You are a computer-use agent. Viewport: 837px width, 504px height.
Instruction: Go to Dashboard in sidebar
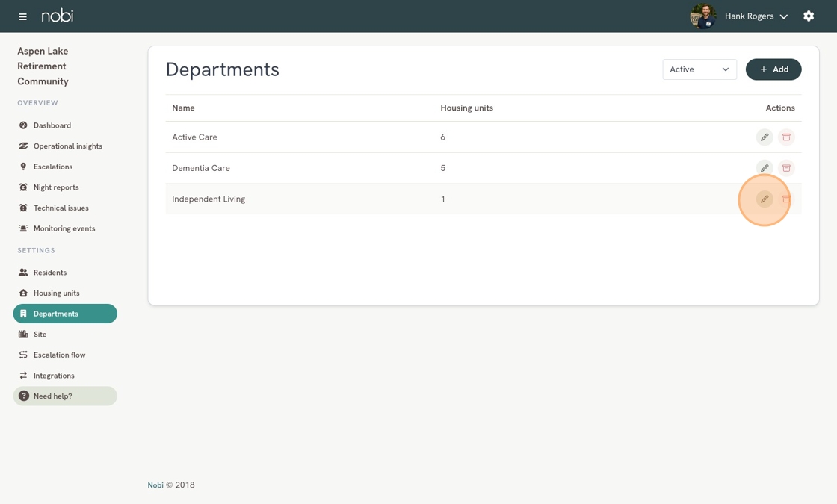tap(52, 125)
